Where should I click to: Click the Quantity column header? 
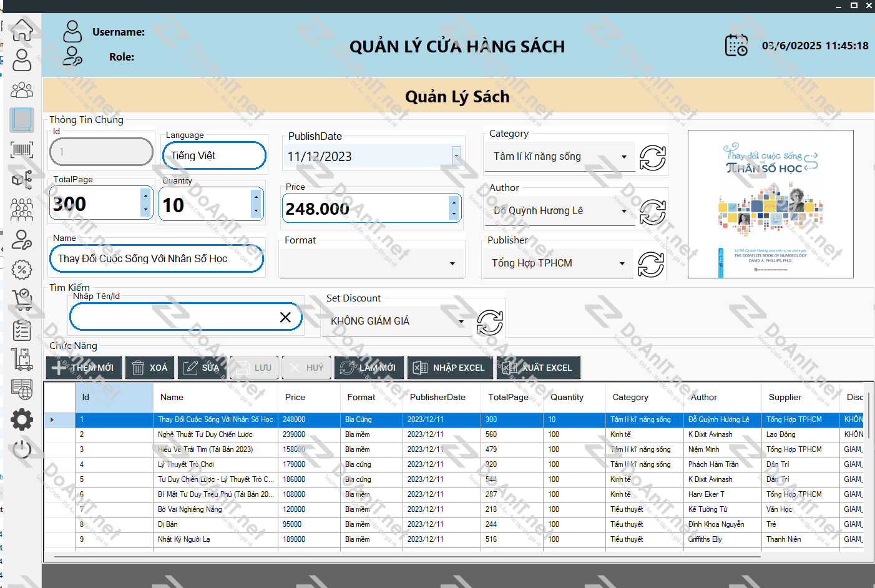pos(567,398)
